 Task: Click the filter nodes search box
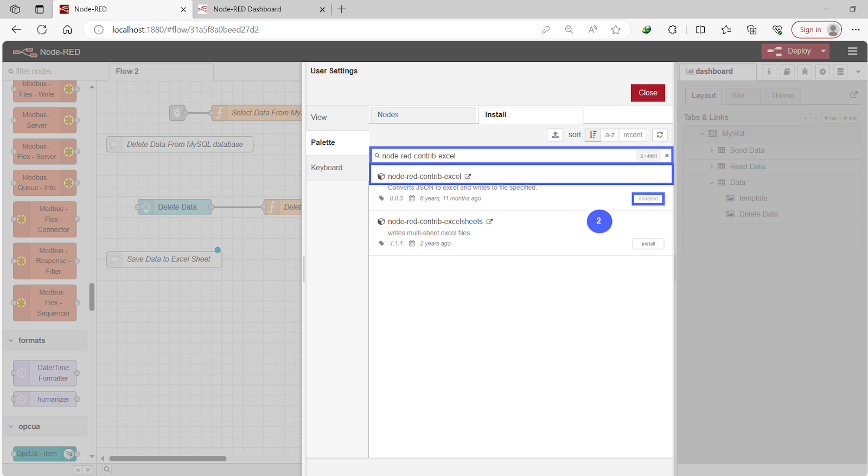tap(57, 71)
